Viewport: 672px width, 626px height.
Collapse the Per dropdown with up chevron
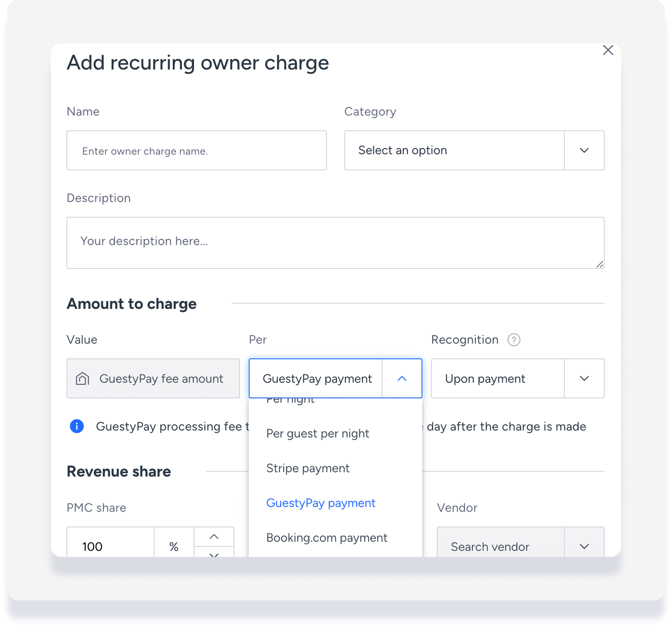[402, 378]
